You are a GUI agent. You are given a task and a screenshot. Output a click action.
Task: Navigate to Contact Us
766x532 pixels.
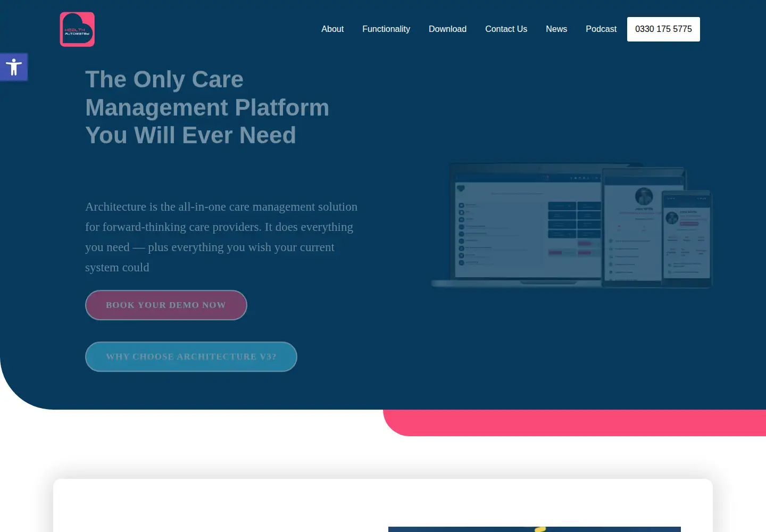tap(506, 29)
